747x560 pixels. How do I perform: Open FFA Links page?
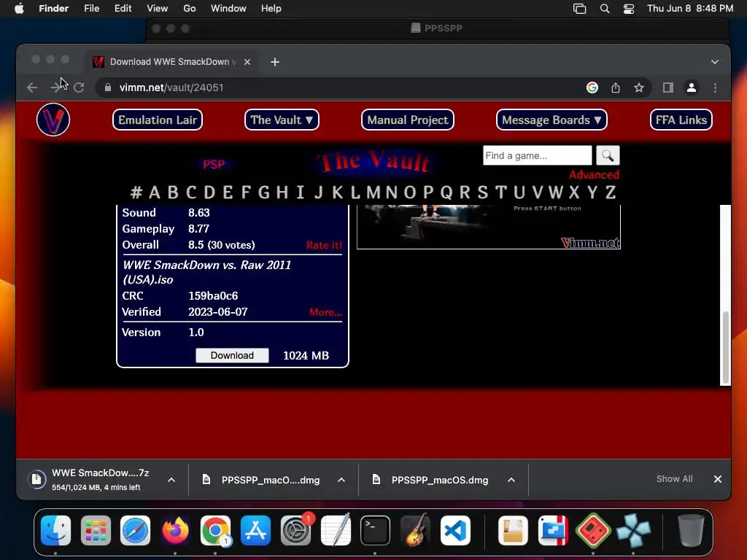(x=681, y=120)
